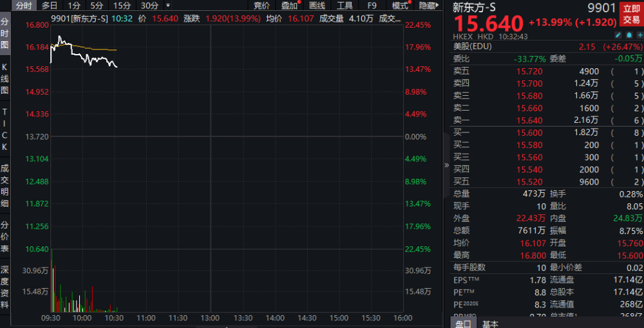Viewport: 644px width, 328px height.
Task: Open 成交明细 in the left sidebar
Action: [5, 185]
